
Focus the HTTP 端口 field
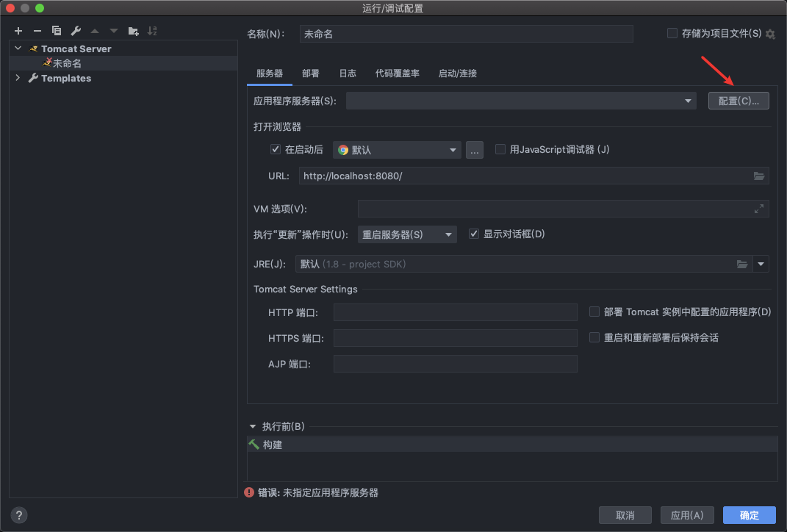pyautogui.click(x=456, y=312)
